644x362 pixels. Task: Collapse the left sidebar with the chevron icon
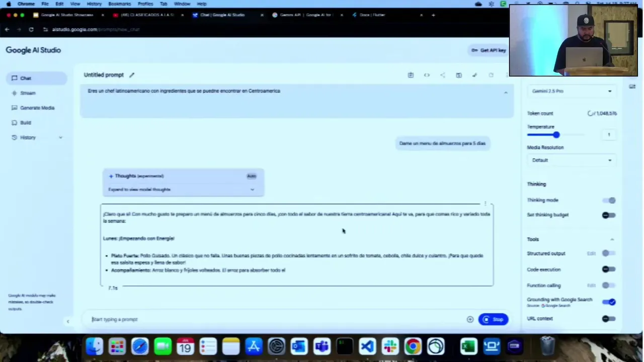[68, 321]
